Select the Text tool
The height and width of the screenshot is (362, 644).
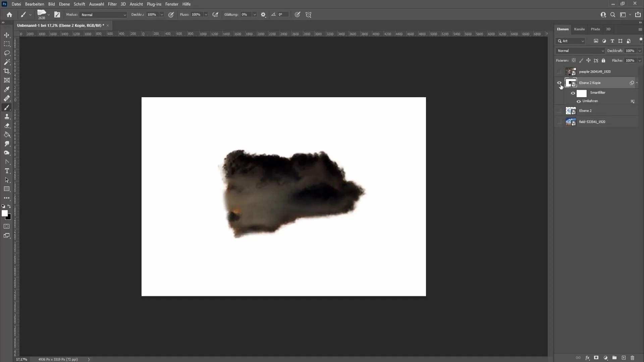[7, 171]
